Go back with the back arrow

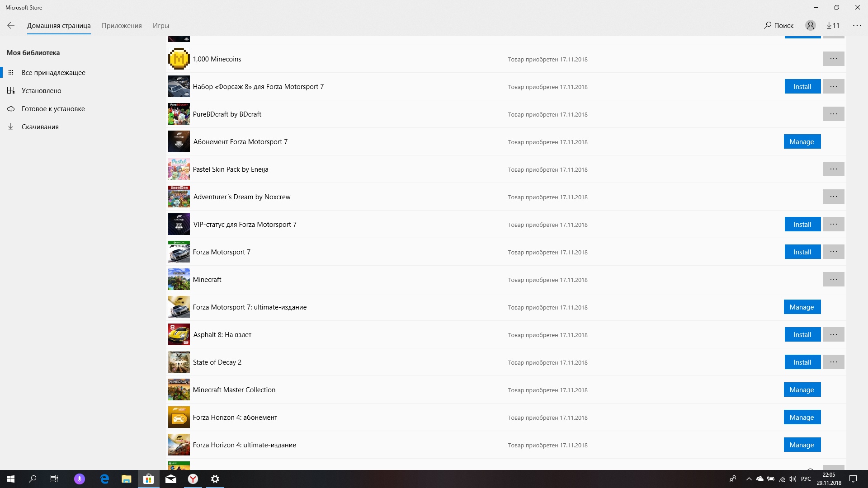11,26
